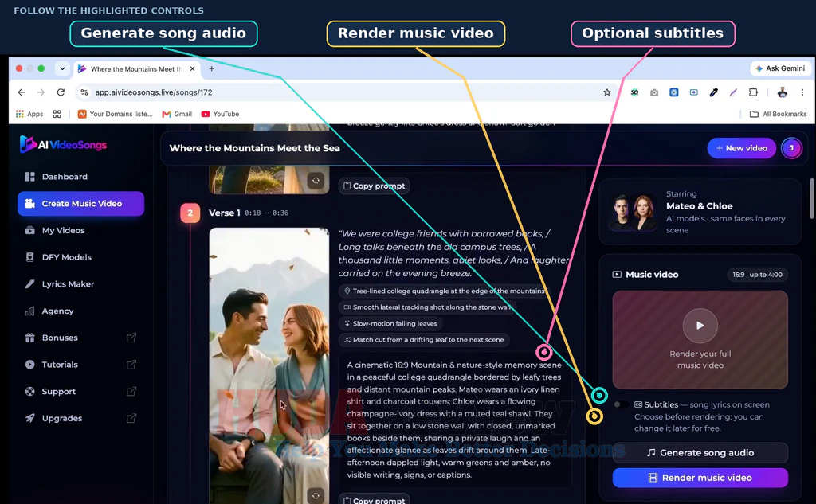Click the page vertical scrollbar
Viewport: 816px width, 504px height.
click(x=812, y=199)
